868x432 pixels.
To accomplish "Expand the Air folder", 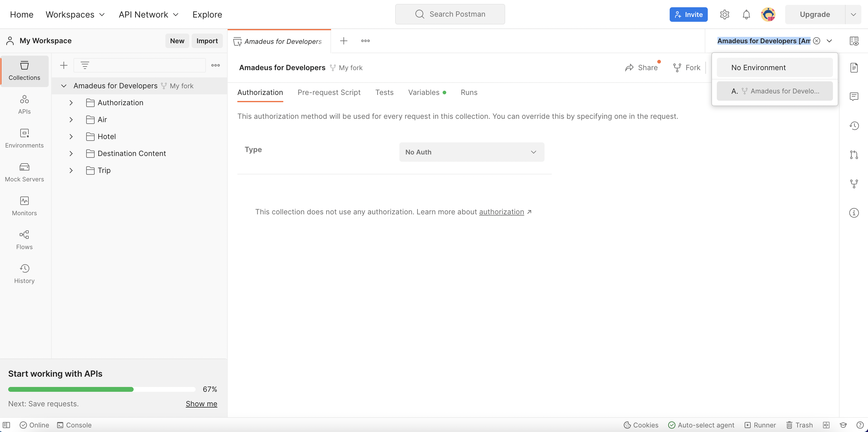I will (x=71, y=120).
